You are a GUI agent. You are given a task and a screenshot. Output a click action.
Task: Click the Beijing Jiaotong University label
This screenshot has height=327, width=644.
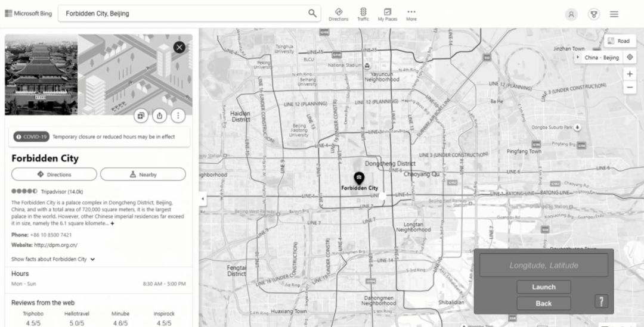point(299,130)
